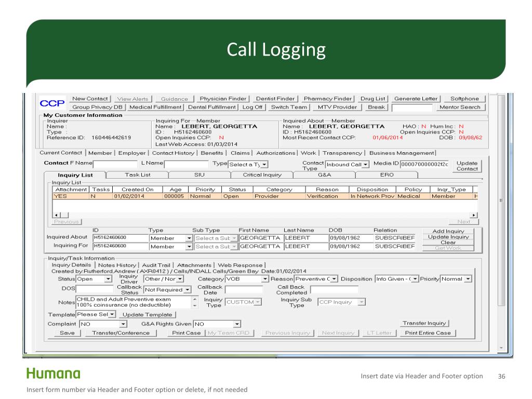Open the Claims tab
This screenshot has width=532, height=399.
click(240, 153)
